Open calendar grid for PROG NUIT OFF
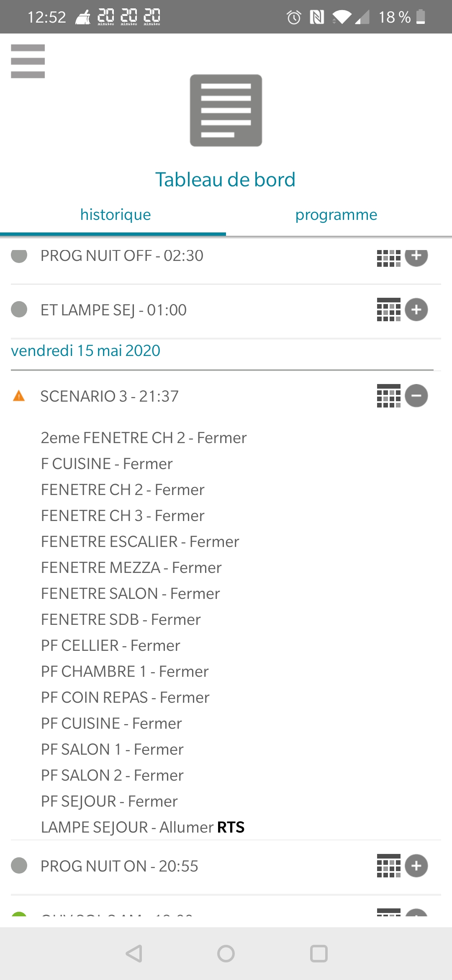 point(388,258)
